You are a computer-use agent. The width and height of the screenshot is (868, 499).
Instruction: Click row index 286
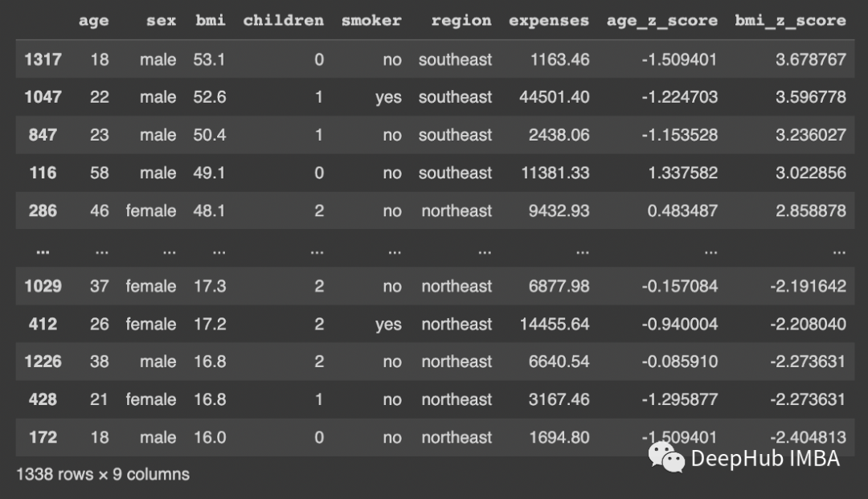coord(43,211)
